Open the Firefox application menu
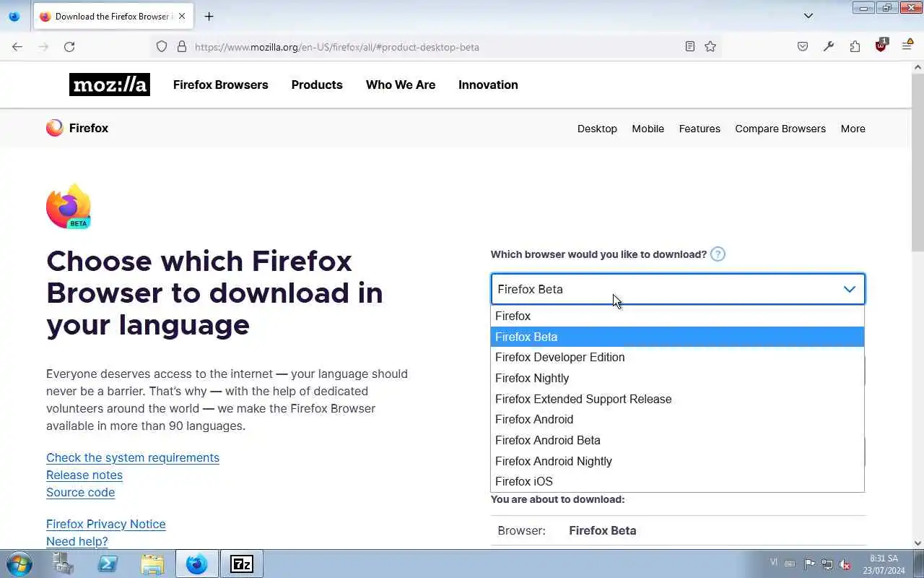The image size is (924, 578). tap(907, 46)
